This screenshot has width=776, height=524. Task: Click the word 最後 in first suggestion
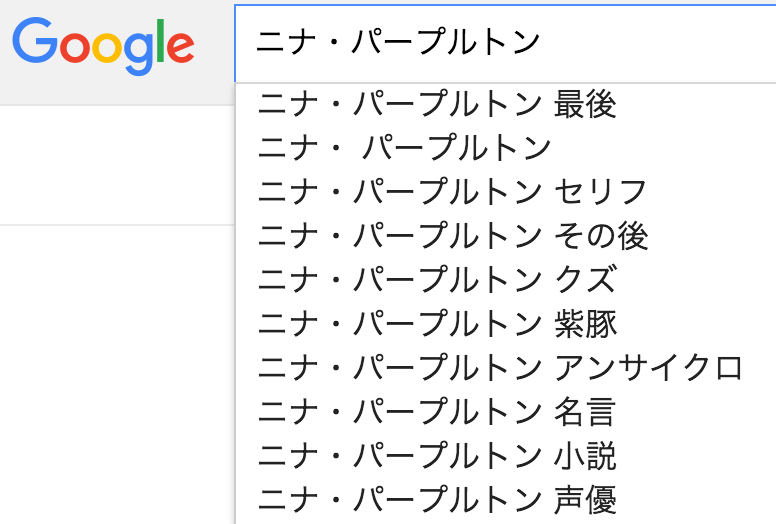[585, 104]
